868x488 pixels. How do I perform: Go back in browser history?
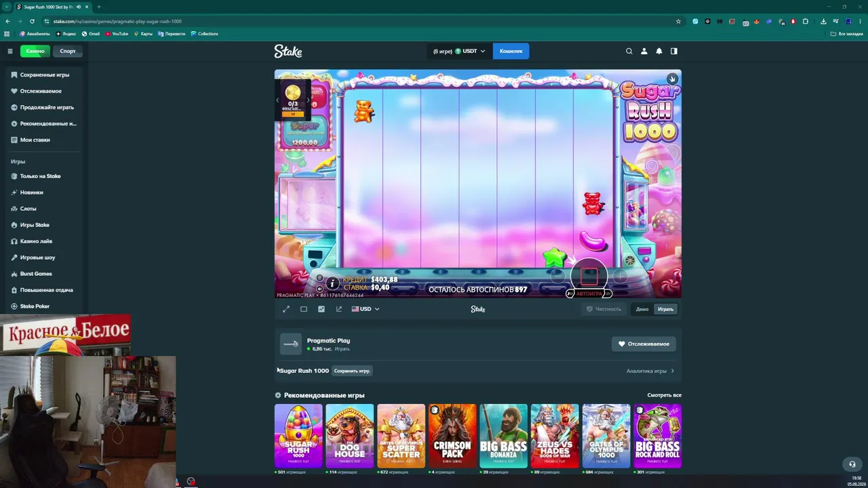coord(7,21)
